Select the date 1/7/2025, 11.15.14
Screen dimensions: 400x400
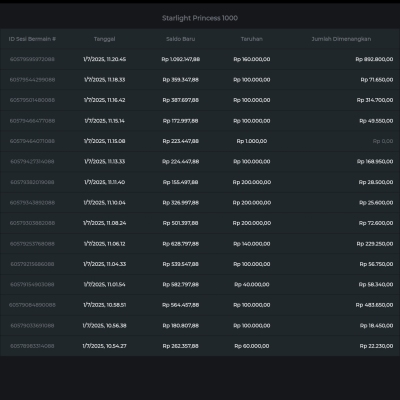[104, 121]
